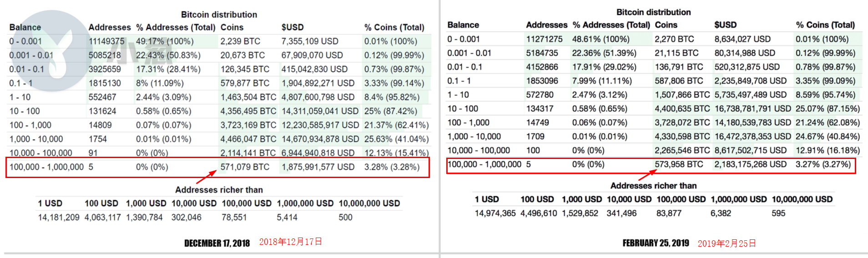Click the right Bitcoin distribution title
868x258 pixels.
653,12
